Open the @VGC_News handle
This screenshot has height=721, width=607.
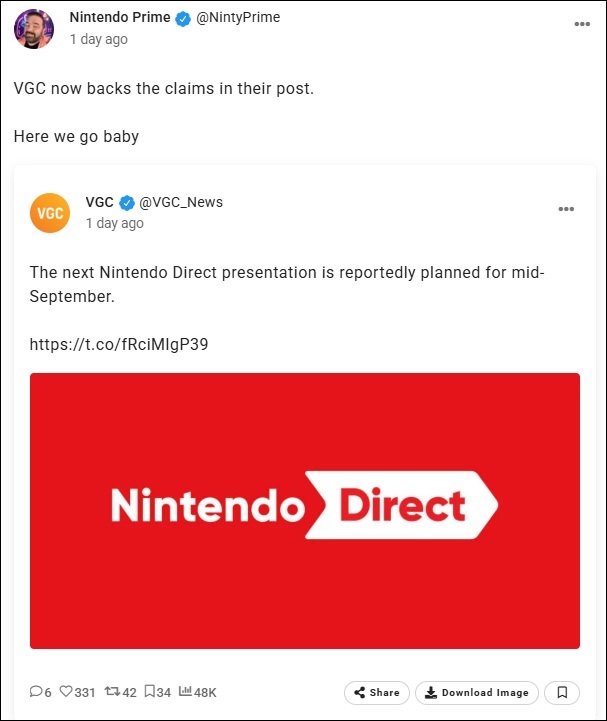[x=181, y=202]
